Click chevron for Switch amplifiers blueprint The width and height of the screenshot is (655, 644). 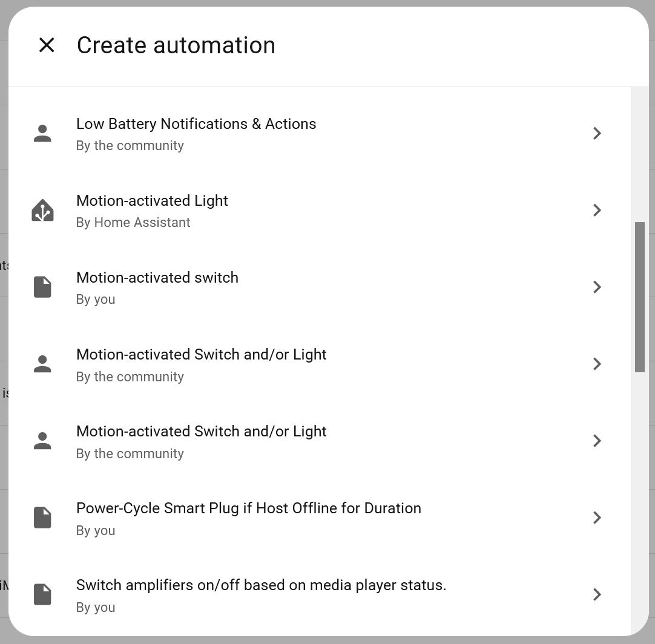[x=597, y=594]
